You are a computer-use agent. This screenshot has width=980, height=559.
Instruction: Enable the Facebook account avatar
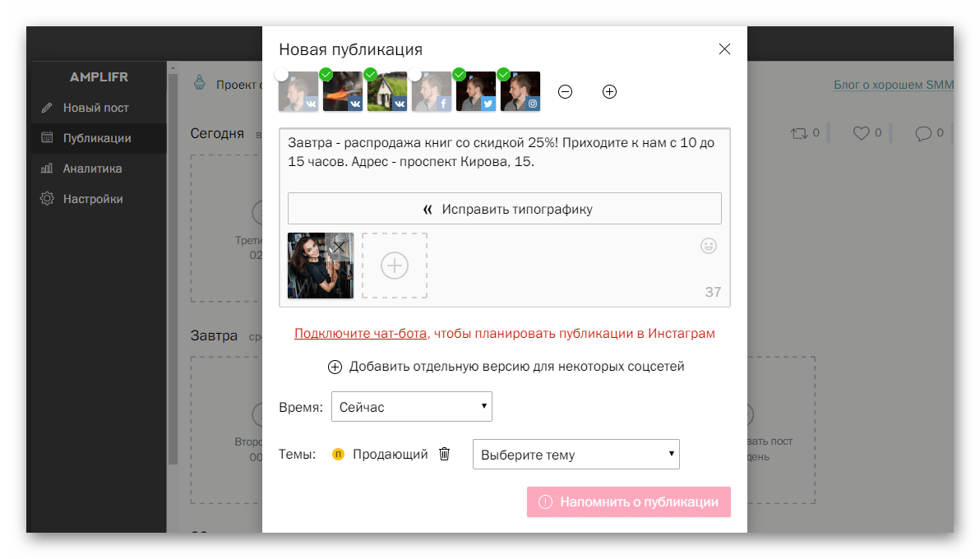coord(432,91)
